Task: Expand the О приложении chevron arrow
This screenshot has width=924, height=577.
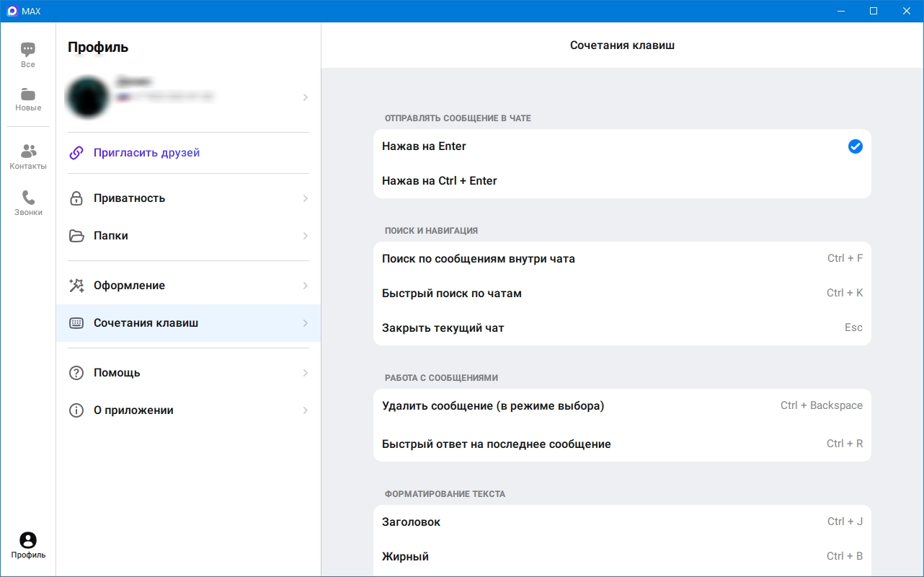Action: tap(306, 410)
